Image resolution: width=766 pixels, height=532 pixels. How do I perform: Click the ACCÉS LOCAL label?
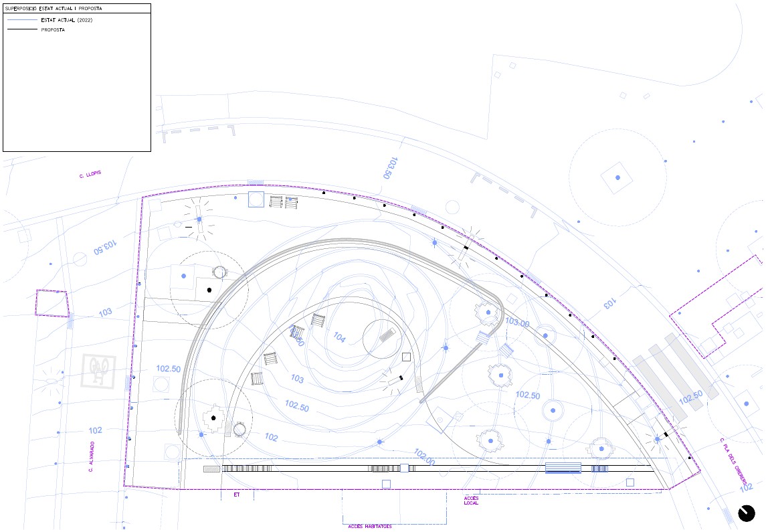472,501
